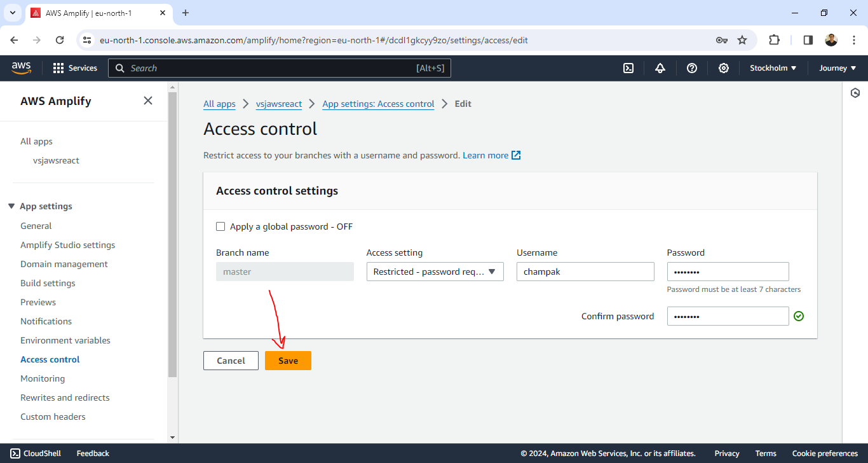Click Feedback in the footer
Screen dimensions: 868x463
coord(93,453)
